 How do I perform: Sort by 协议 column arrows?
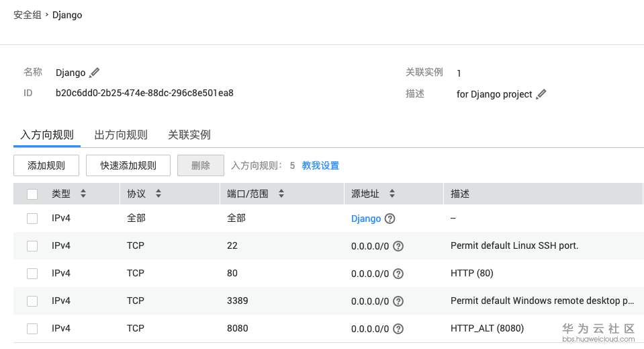point(158,194)
